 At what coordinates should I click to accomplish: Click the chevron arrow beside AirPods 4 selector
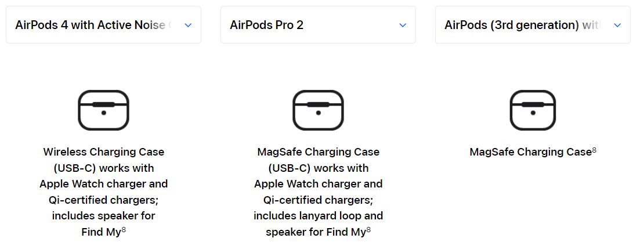[x=188, y=25]
